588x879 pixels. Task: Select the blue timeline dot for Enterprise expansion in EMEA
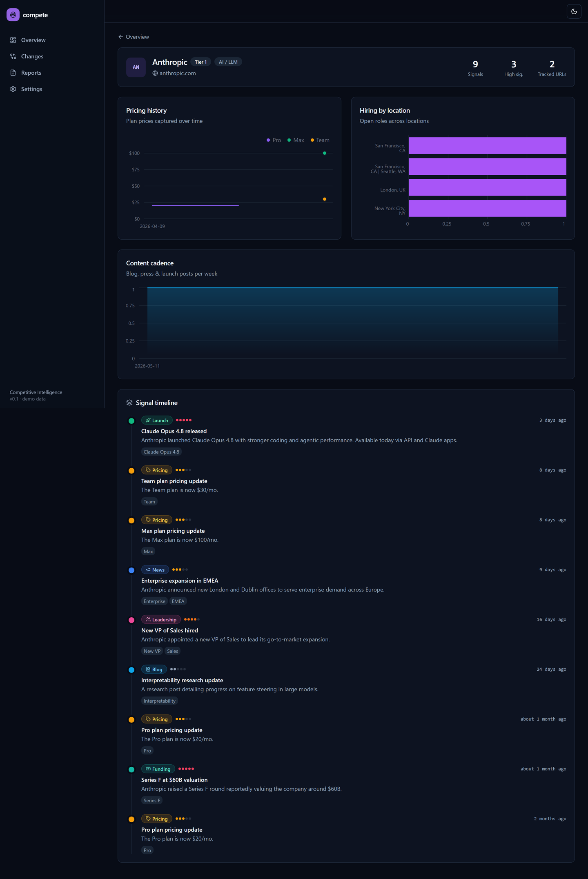[131, 570]
